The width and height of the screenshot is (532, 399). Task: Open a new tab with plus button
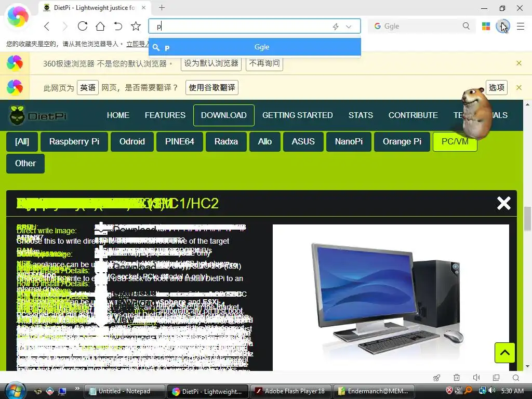click(162, 7)
